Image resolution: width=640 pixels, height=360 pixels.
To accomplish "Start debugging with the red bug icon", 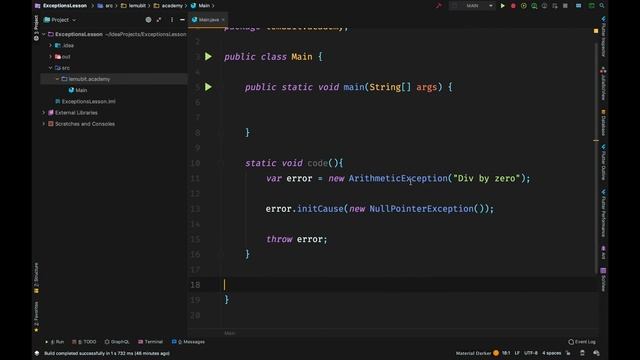I will pyautogui.click(x=513, y=6).
